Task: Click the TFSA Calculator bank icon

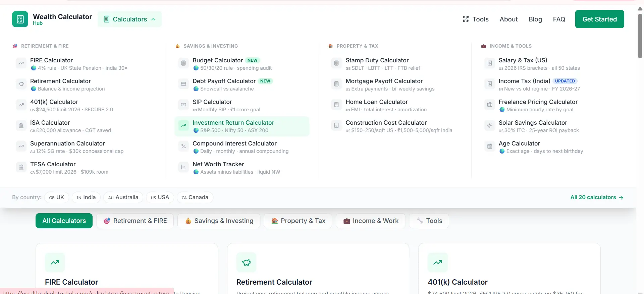Action: (x=21, y=167)
